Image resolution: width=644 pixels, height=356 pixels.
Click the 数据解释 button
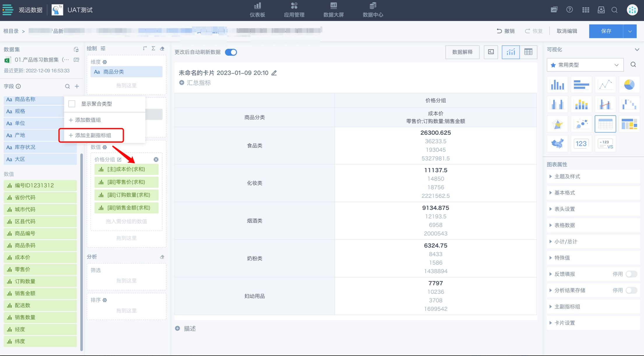462,52
